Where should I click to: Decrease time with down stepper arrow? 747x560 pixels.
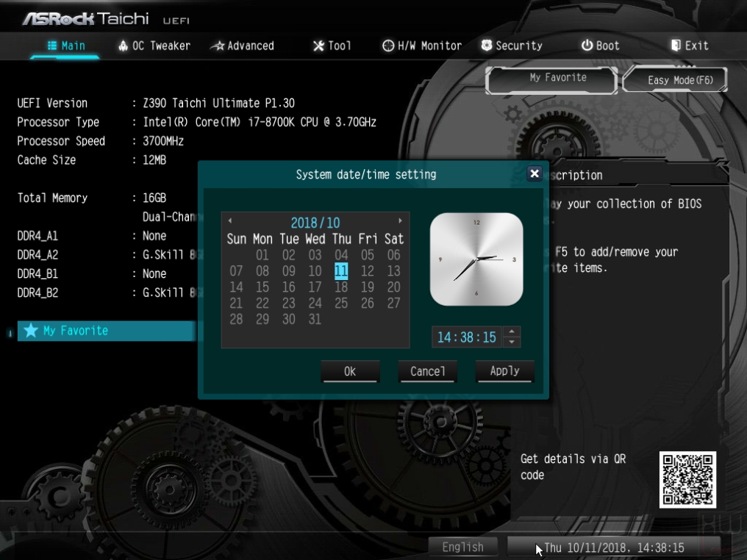(512, 342)
